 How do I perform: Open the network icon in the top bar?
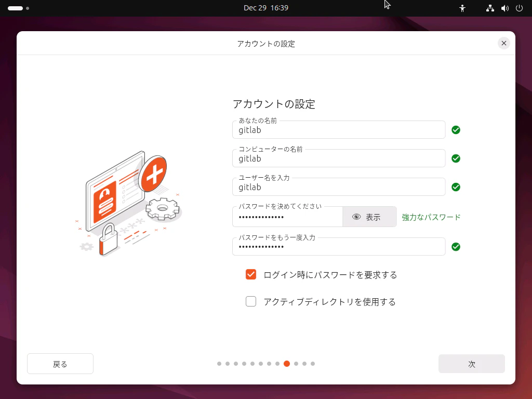[489, 8]
